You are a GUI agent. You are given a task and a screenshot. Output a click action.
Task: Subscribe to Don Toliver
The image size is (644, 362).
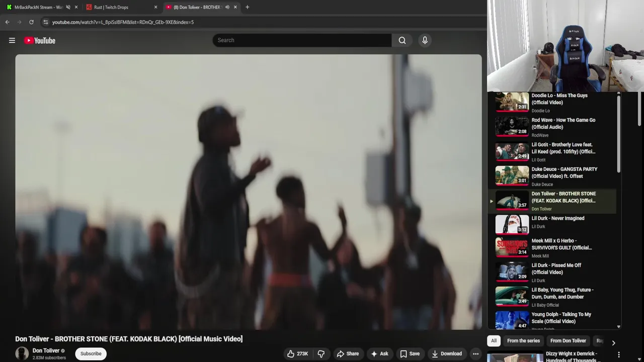tap(91, 353)
